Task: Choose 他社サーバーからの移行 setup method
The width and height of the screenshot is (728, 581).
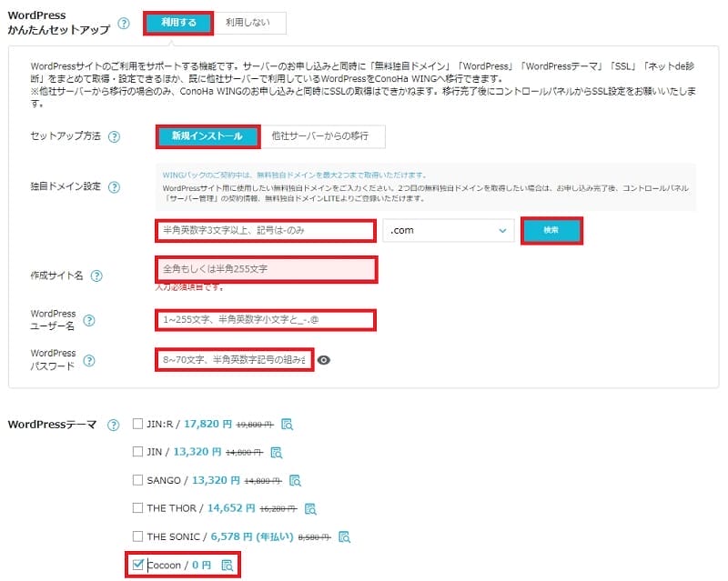Action: [325, 136]
